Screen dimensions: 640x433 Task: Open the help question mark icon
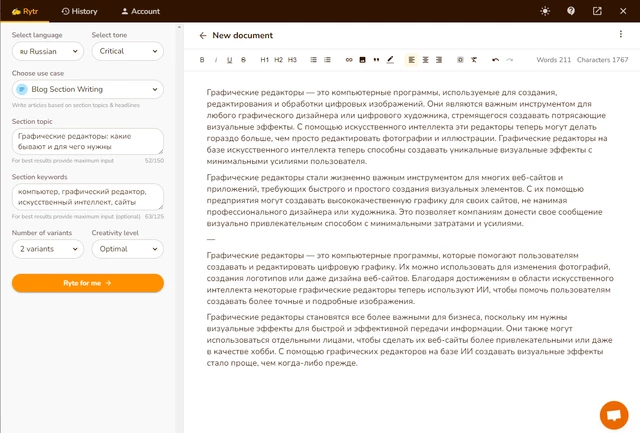[x=571, y=11]
